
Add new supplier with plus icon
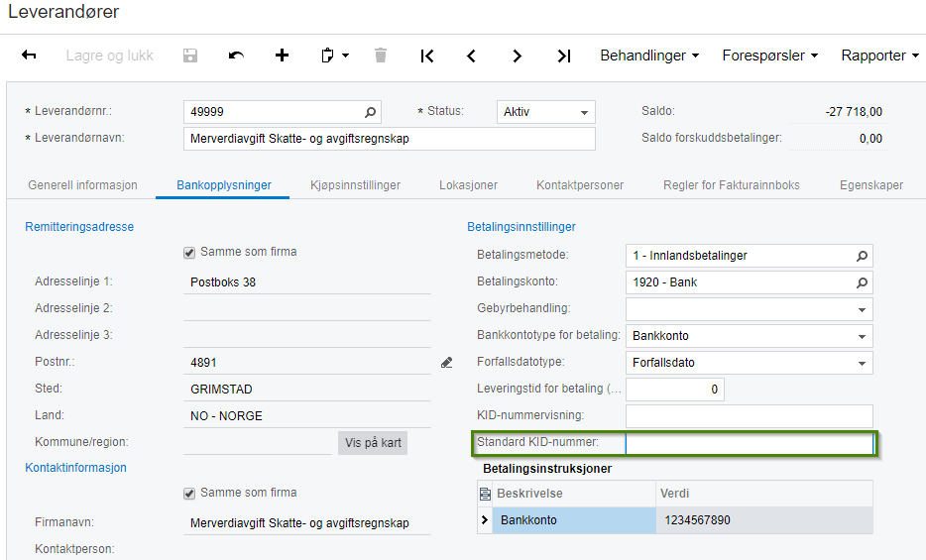[283, 56]
